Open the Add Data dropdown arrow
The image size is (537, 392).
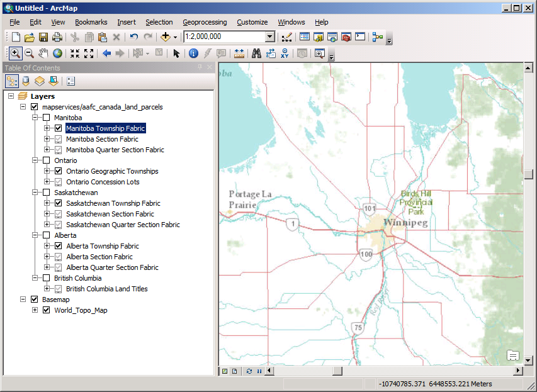pos(176,37)
